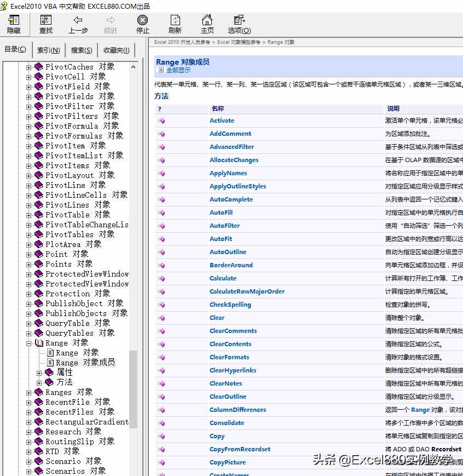Switch to the 目录(C) contents tab
The image size is (463, 476).
tap(15, 49)
